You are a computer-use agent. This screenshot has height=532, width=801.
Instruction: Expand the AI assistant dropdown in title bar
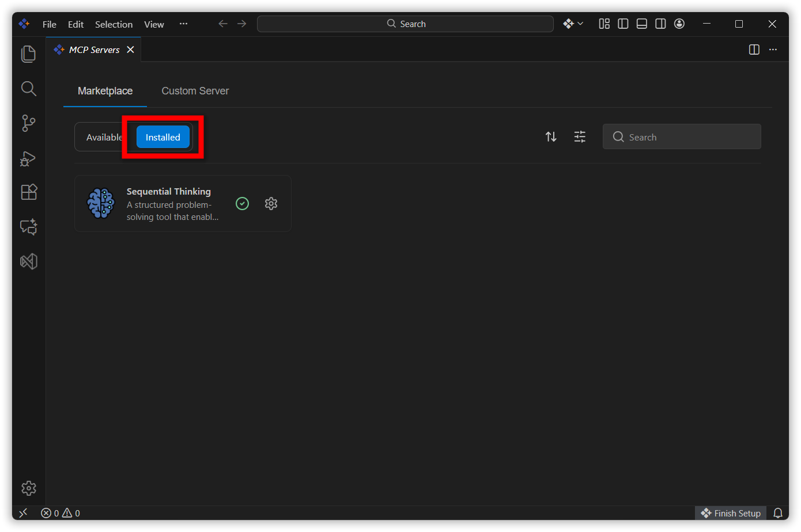[x=573, y=24]
